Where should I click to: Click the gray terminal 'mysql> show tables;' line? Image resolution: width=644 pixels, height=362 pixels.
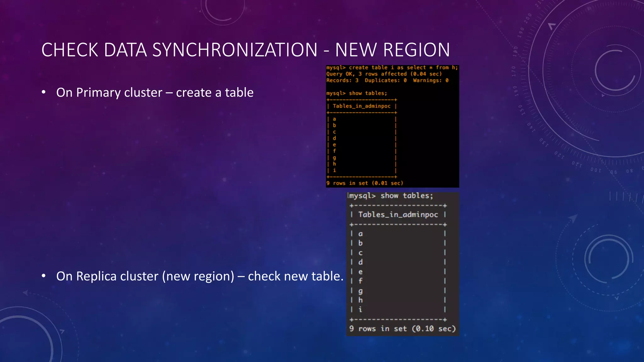(x=391, y=196)
